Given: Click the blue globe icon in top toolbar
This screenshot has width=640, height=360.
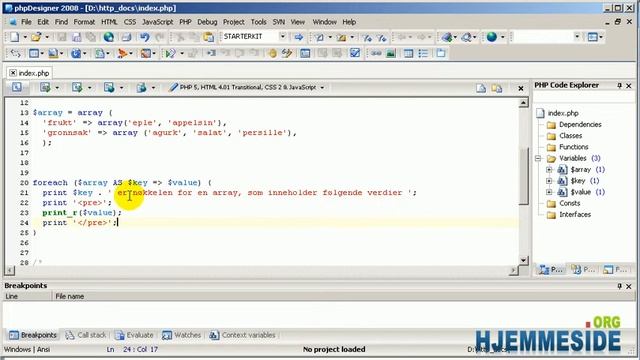Looking at the screenshot, I should click(492, 37).
